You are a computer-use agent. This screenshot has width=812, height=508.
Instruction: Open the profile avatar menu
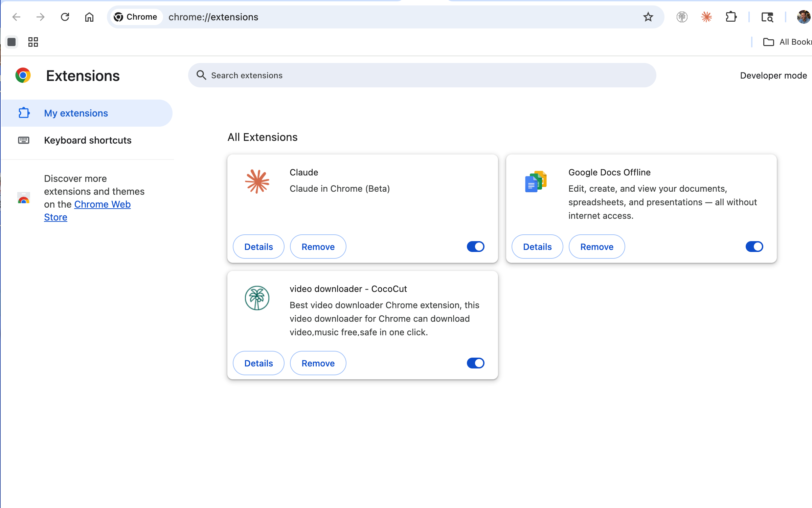[804, 17]
